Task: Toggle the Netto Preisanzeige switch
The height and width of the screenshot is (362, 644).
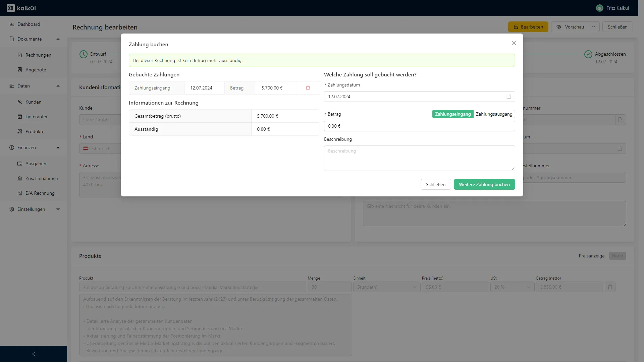Action: coord(617,256)
